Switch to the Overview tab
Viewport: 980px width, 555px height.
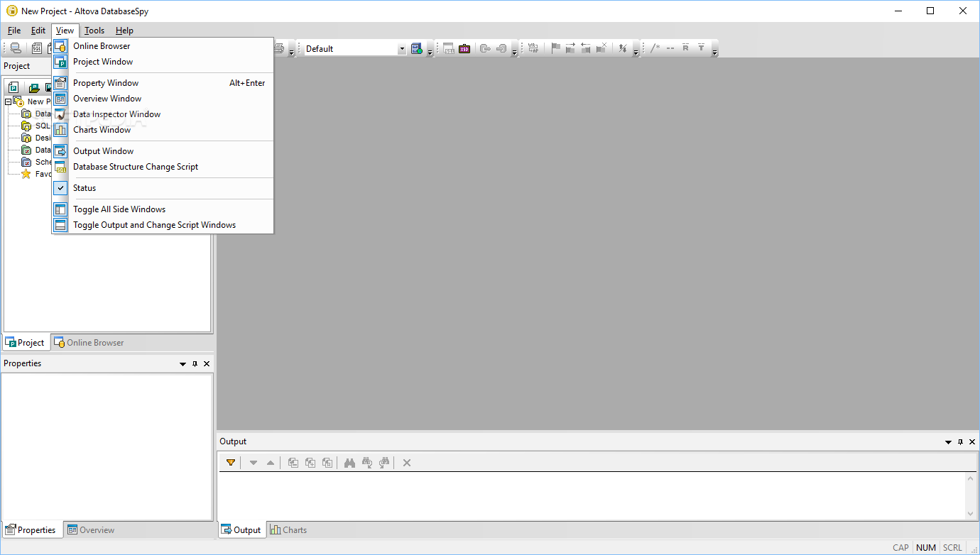tap(90, 530)
